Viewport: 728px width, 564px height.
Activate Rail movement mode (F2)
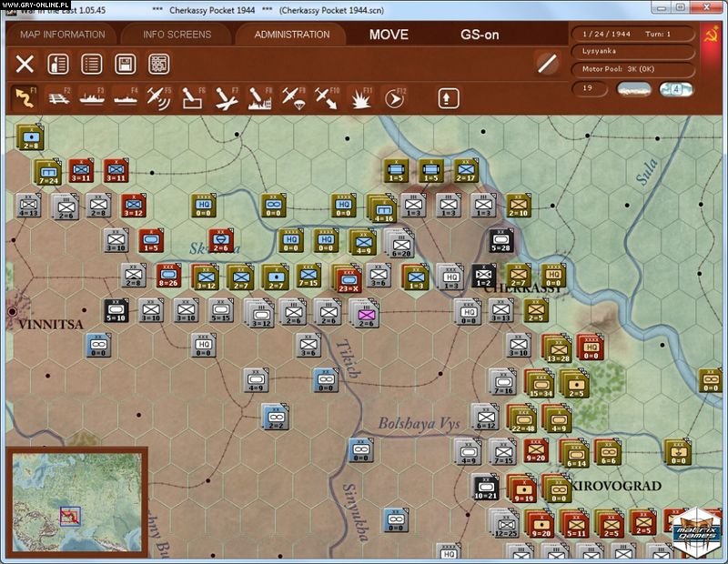tap(59, 97)
